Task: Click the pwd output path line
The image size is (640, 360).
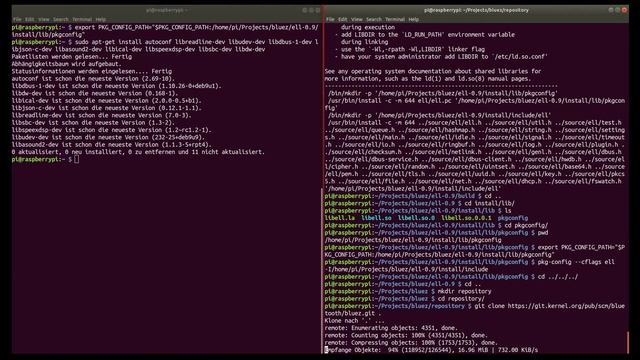Action: pyautogui.click(x=413, y=240)
